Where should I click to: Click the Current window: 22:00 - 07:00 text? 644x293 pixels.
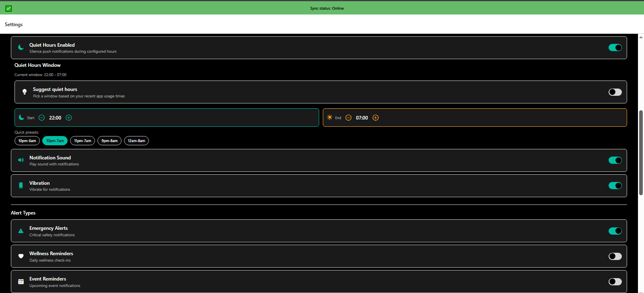click(x=41, y=75)
